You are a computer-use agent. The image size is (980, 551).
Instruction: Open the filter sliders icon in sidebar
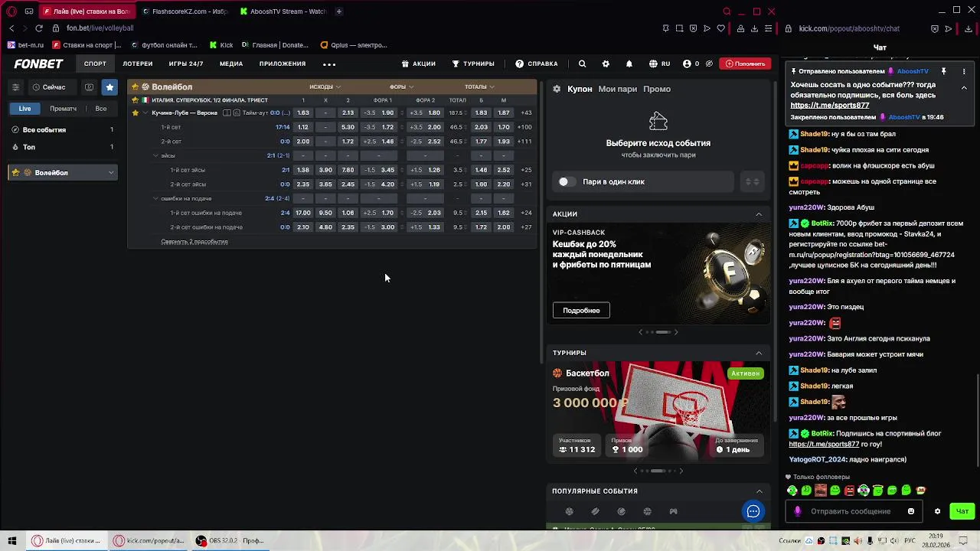[x=15, y=87]
